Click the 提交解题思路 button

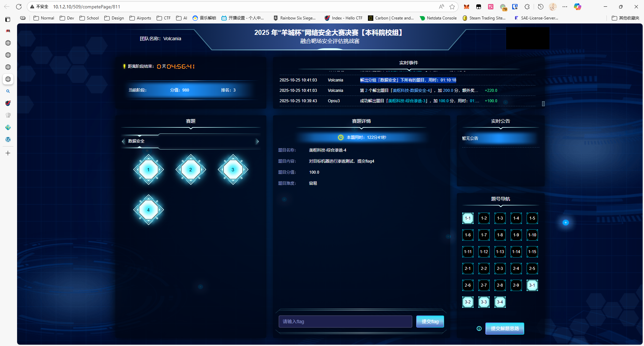[x=504, y=329]
